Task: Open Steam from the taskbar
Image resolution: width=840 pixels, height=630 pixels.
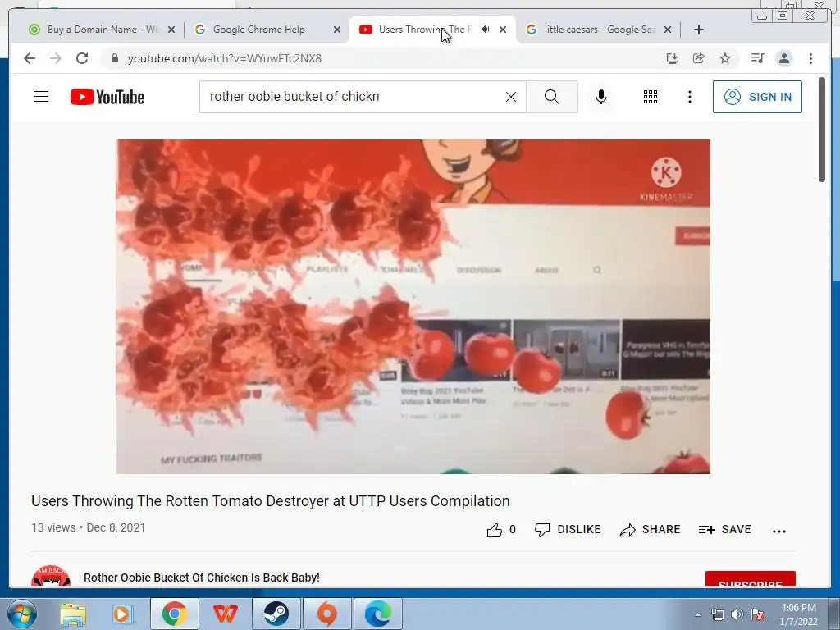Action: 276,614
